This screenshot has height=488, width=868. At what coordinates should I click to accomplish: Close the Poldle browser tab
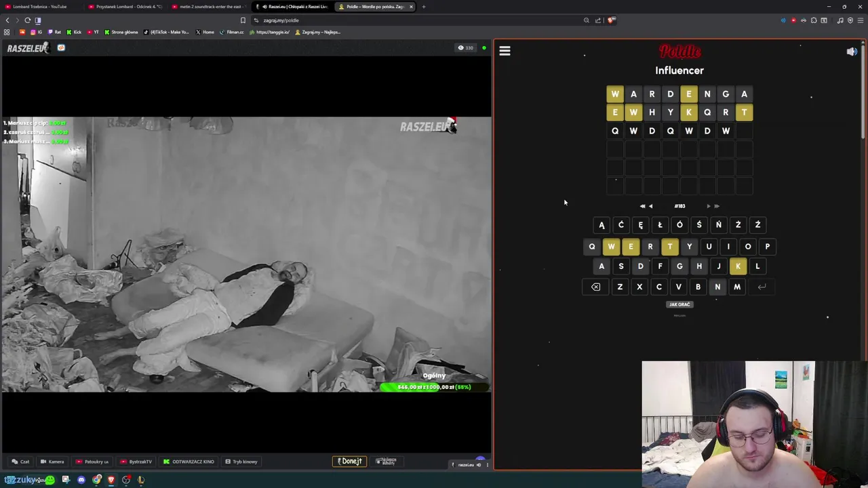(411, 7)
